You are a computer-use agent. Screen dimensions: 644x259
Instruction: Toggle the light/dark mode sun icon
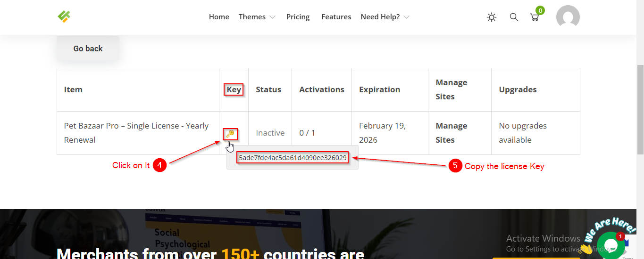(x=492, y=17)
